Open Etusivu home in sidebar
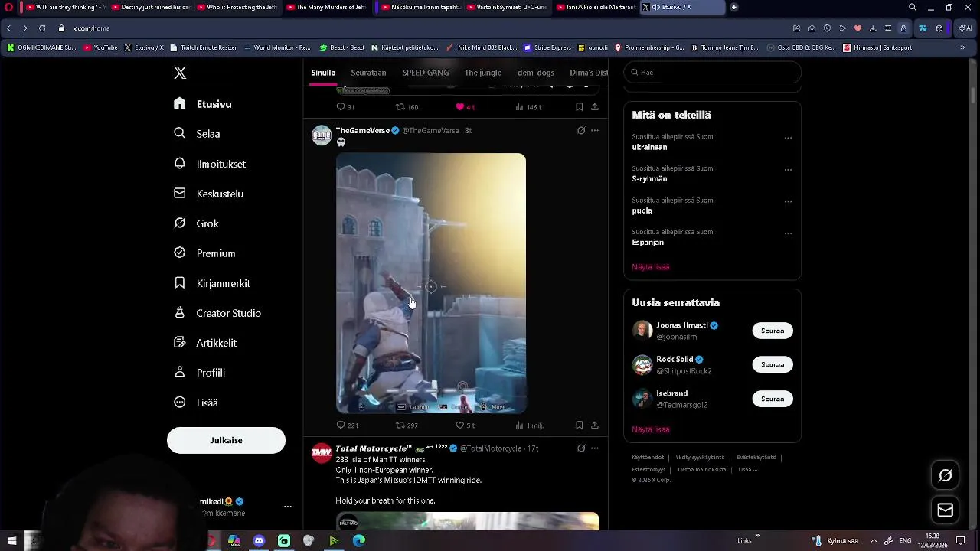Screen dimensions: 980x551 203,104
